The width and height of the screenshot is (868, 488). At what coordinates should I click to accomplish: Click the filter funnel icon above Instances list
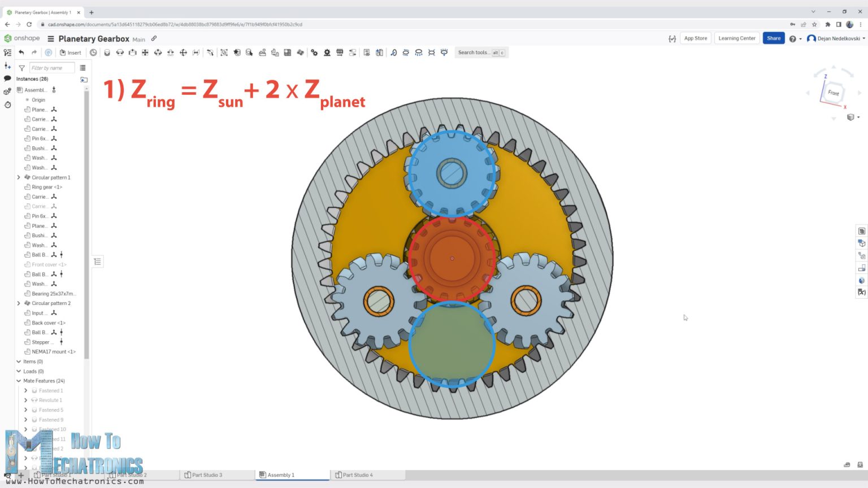[x=21, y=67]
